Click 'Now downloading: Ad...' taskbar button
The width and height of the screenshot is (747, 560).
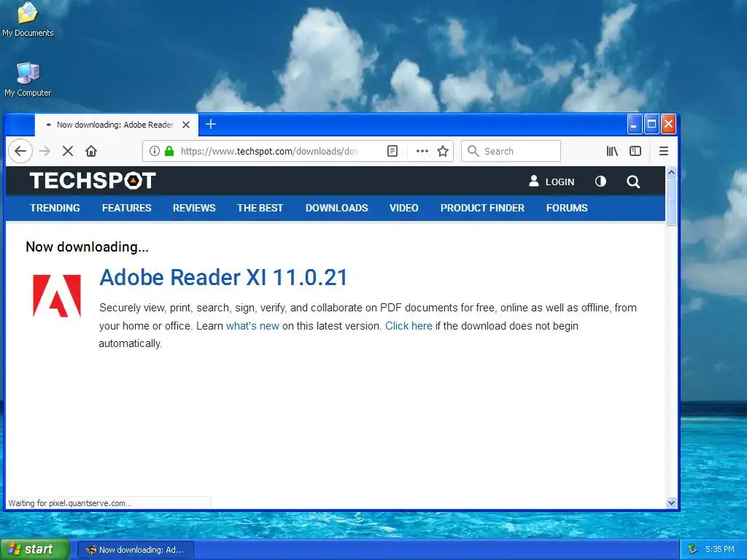(136, 550)
